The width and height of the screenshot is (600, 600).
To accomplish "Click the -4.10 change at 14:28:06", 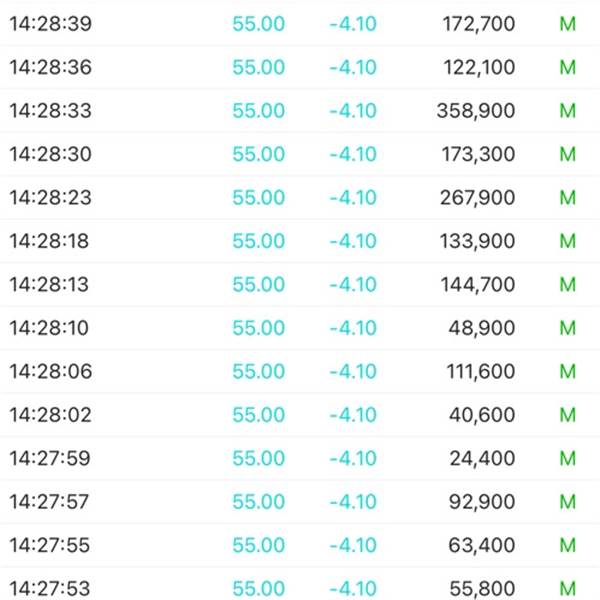I will click(x=353, y=371).
